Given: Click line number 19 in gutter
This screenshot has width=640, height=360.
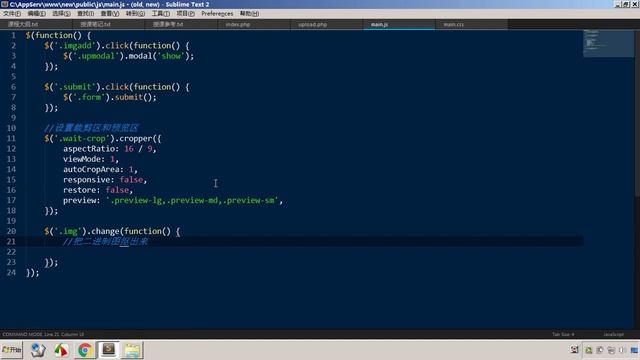Looking at the screenshot, I should click(11, 221).
